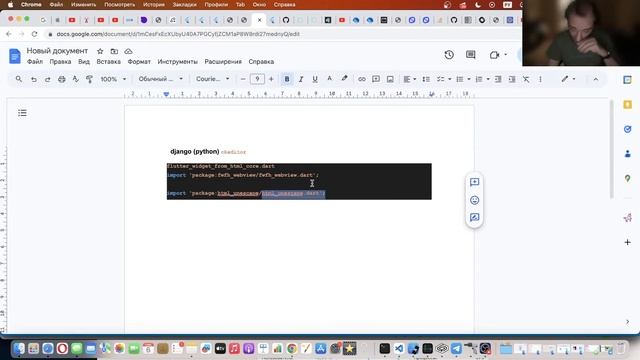Click the Chrome address bar URL
The image size is (640, 360).
pyautogui.click(x=178, y=34)
